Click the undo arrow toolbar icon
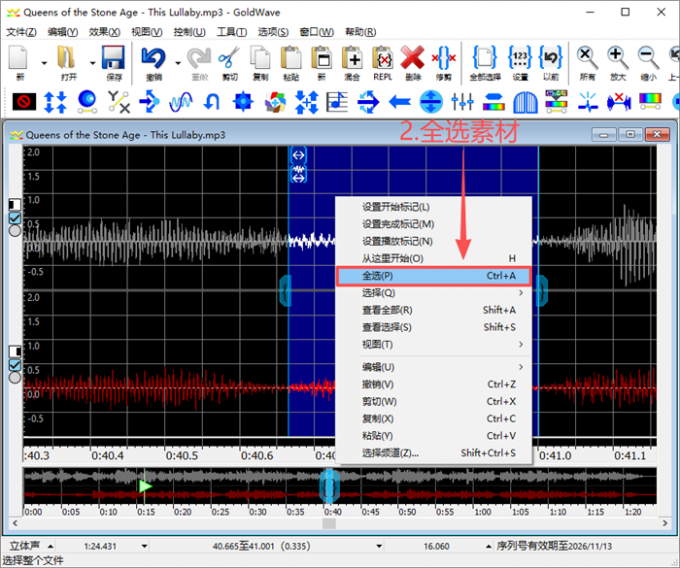Viewport: 680px width, 568px height. [154, 58]
